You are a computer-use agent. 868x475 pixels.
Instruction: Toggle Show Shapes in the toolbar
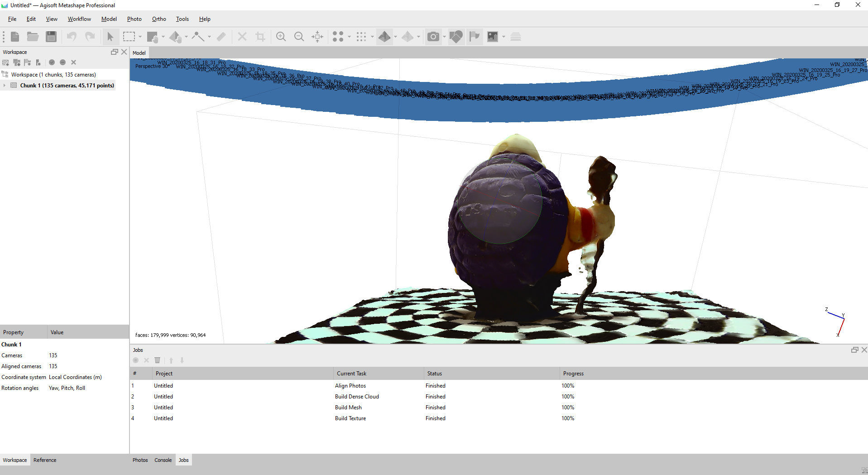pyautogui.click(x=456, y=37)
